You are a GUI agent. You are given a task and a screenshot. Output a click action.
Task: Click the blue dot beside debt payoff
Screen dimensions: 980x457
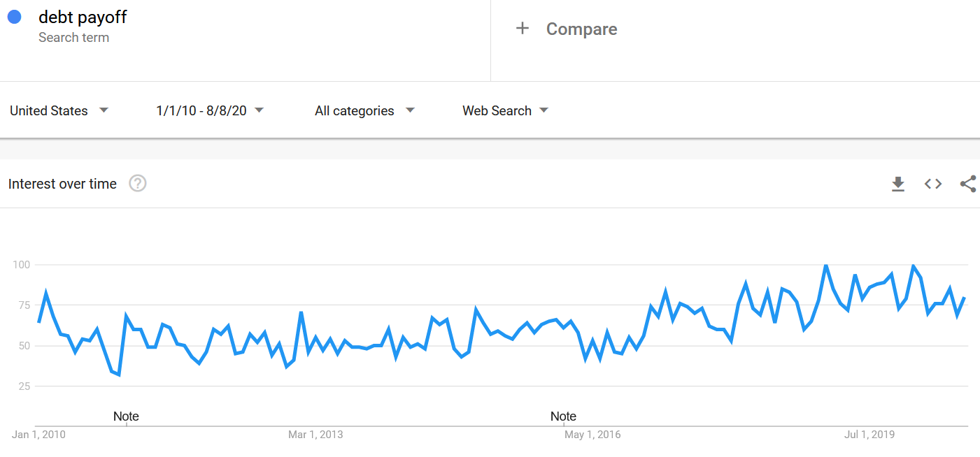pyautogui.click(x=14, y=17)
